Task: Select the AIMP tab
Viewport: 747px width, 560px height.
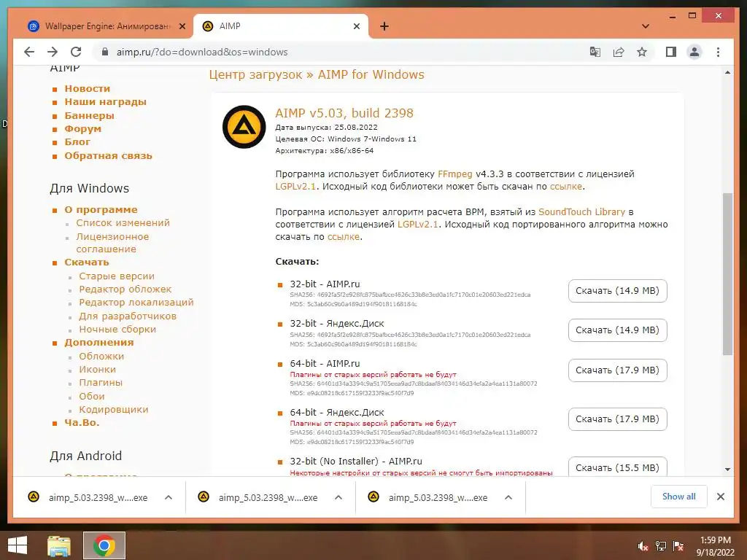Action: [281, 26]
